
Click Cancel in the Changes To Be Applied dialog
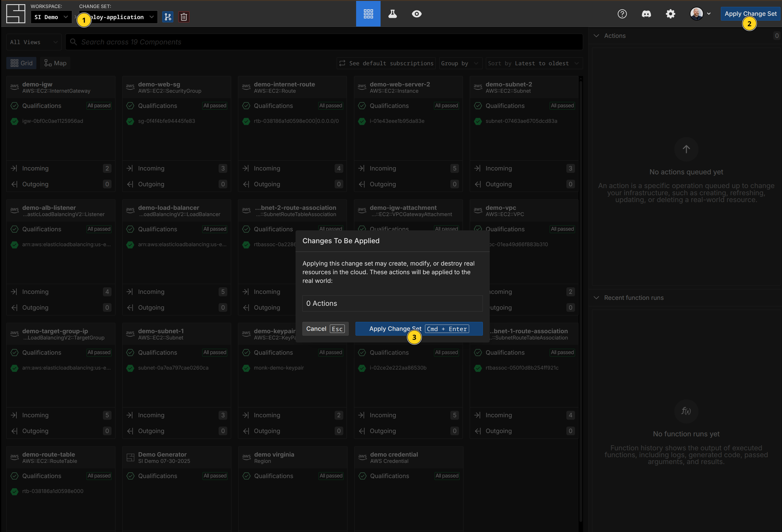click(x=325, y=328)
